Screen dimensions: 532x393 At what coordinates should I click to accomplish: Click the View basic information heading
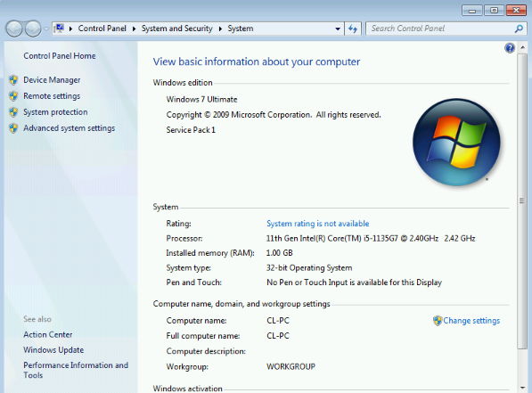(x=257, y=61)
